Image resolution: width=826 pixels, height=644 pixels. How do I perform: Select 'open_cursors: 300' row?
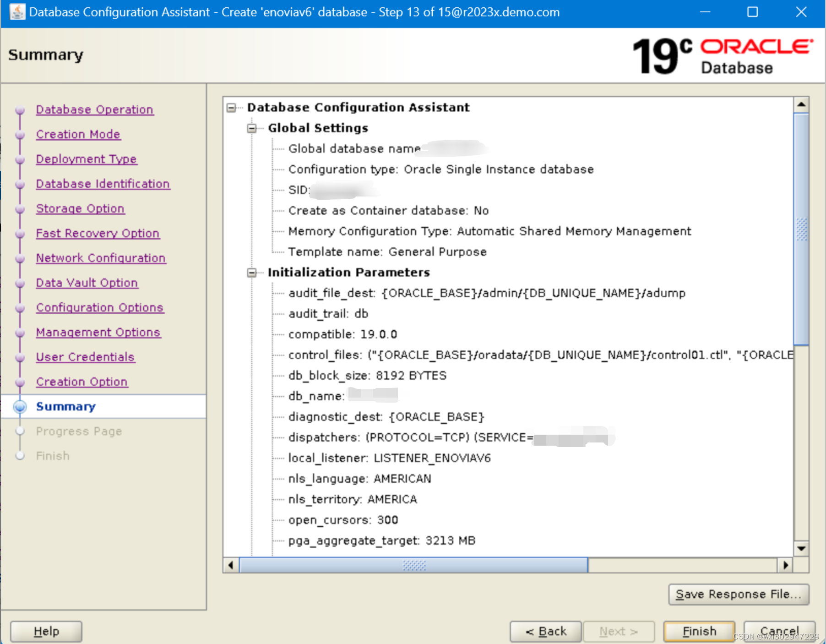343,520
